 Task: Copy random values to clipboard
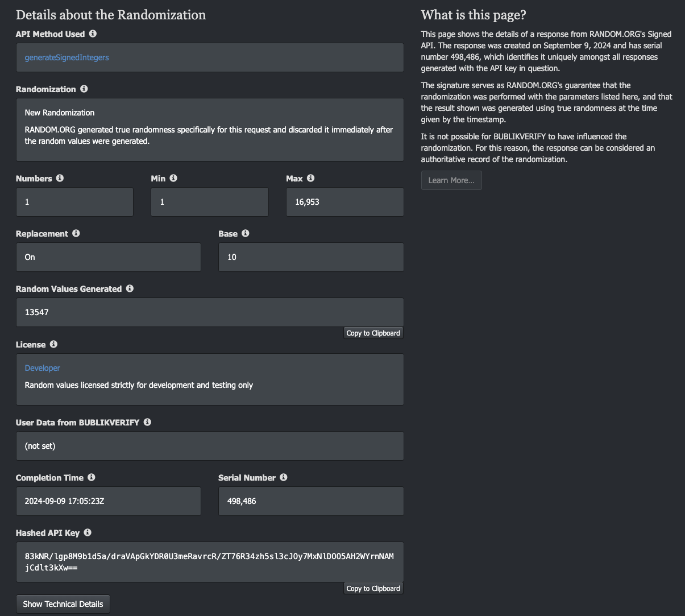[x=373, y=333]
